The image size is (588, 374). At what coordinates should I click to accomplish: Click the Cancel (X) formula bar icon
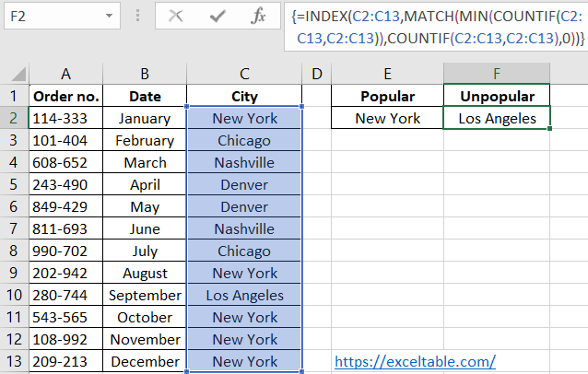pyautogui.click(x=176, y=16)
